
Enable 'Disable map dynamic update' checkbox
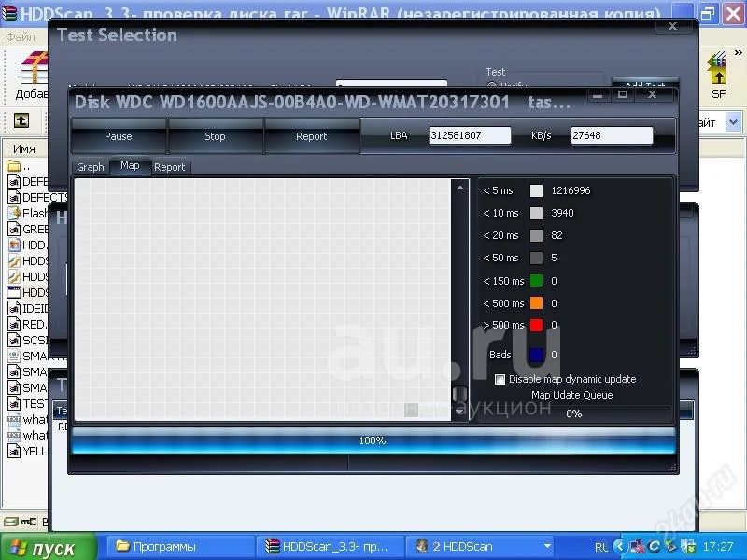(500, 379)
